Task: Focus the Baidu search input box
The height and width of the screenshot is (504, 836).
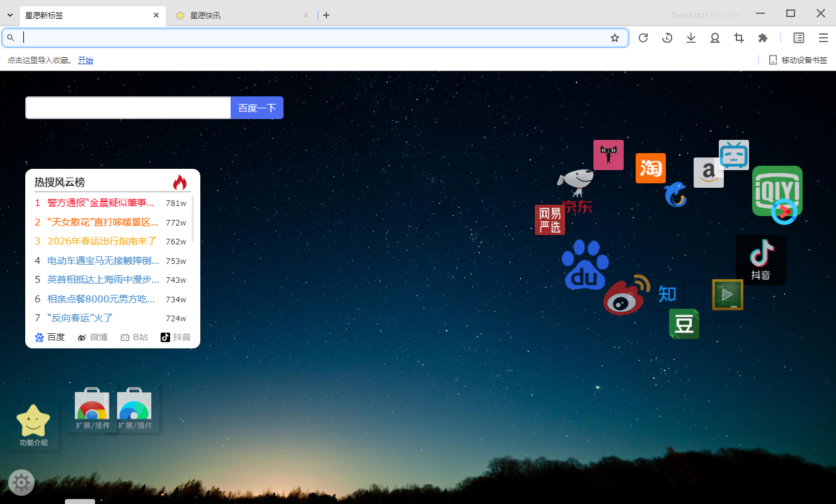Action: pyautogui.click(x=128, y=108)
